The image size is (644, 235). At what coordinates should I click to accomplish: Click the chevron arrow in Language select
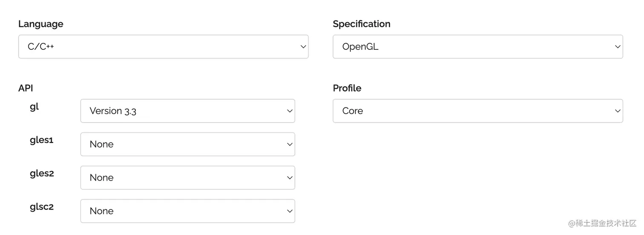pos(303,47)
